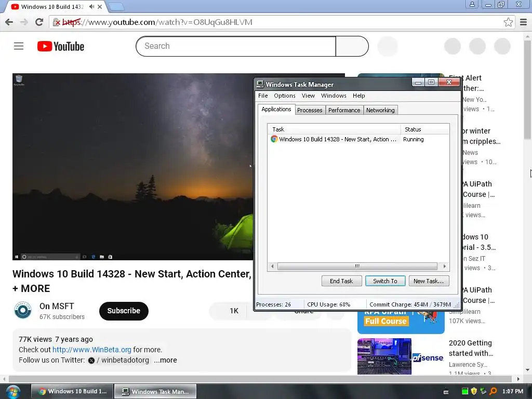The image size is (532, 399).
Task: Switch to Chrome taskbar button
Action: pos(72,391)
